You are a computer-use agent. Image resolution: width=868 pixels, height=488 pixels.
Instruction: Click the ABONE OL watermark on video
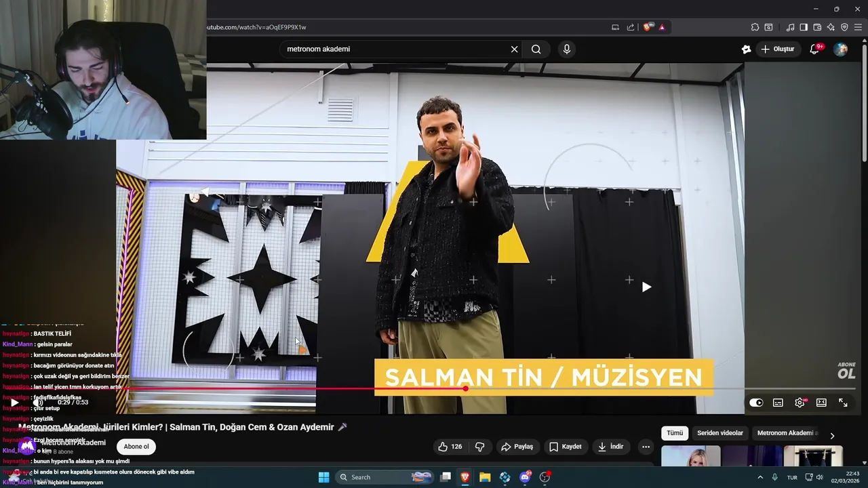point(846,370)
